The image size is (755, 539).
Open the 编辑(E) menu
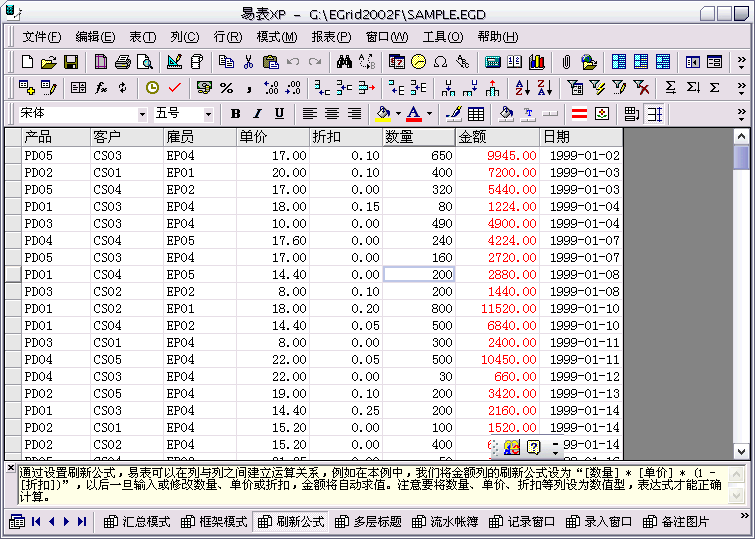95,37
